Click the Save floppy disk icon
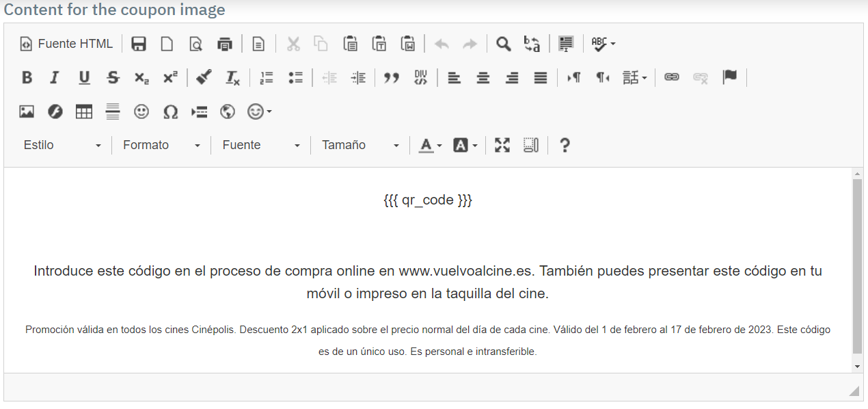This screenshot has width=868, height=409. (x=139, y=44)
